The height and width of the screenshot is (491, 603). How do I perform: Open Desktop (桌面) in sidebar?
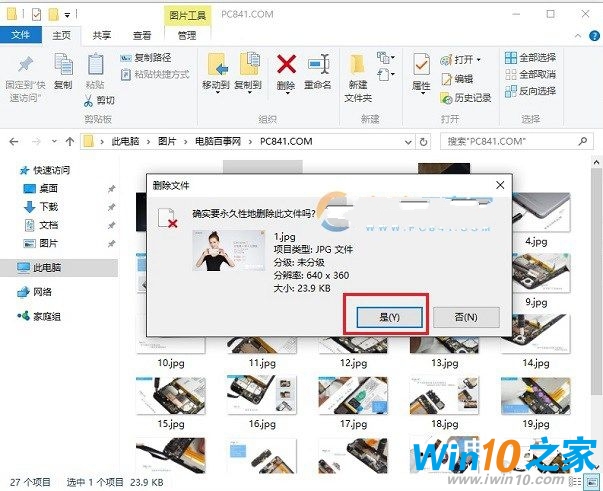point(41,188)
